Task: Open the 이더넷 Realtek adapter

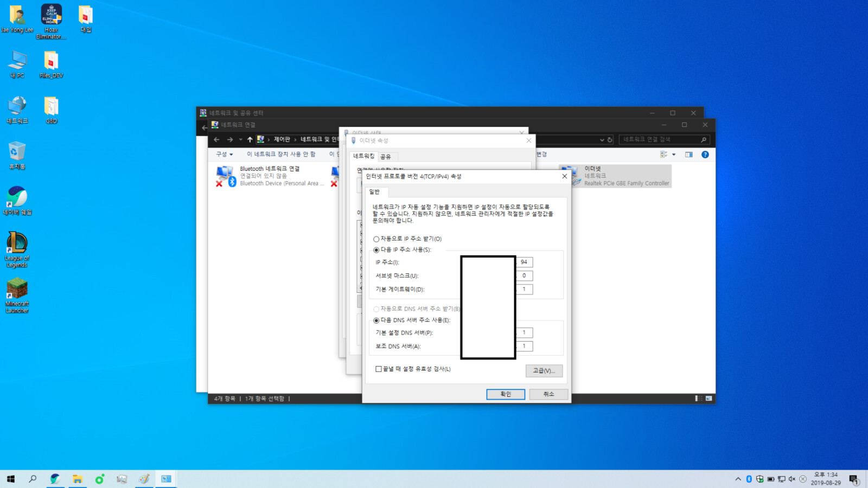Action: pyautogui.click(x=618, y=176)
